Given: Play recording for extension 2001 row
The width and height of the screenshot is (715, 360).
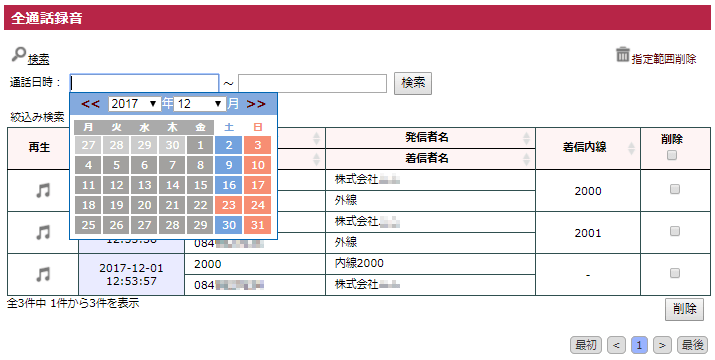Looking at the screenshot, I should point(43,233).
